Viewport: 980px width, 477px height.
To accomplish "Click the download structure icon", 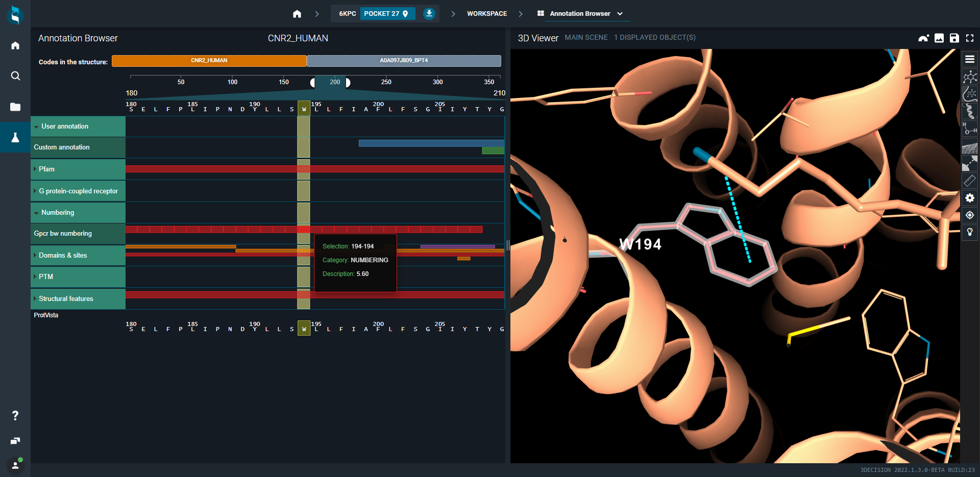I will (x=429, y=13).
